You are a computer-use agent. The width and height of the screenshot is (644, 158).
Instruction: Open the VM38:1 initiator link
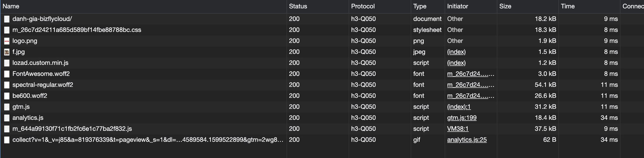click(x=458, y=129)
